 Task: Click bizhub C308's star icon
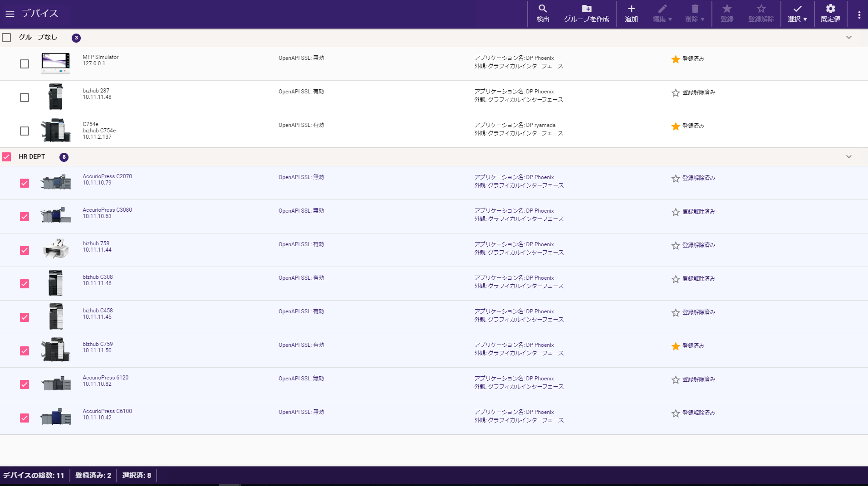coord(676,279)
